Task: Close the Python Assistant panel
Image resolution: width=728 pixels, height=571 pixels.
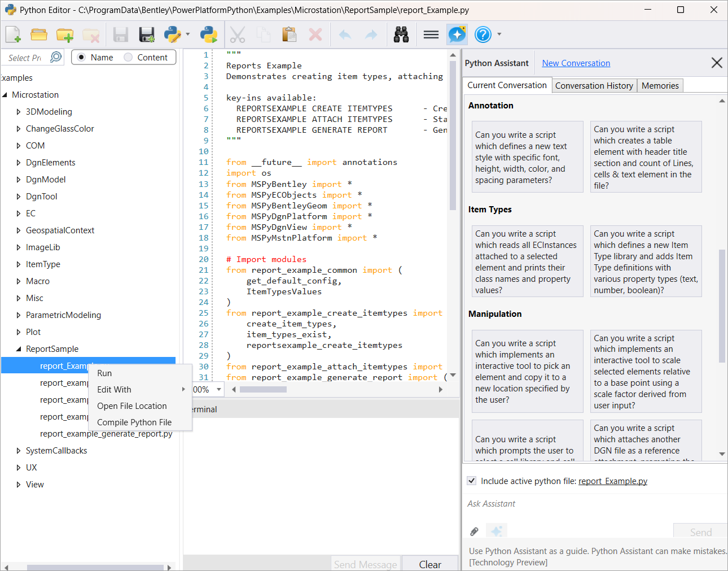Action: 717,63
